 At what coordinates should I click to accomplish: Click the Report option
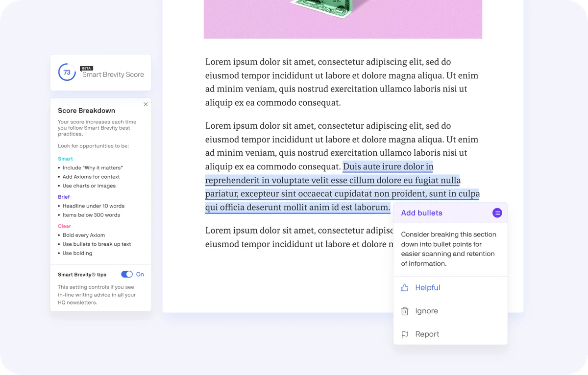pyautogui.click(x=427, y=334)
